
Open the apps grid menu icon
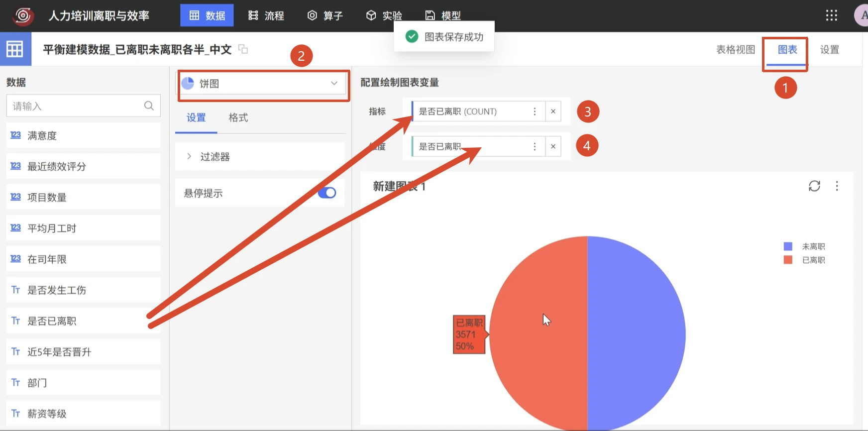831,15
